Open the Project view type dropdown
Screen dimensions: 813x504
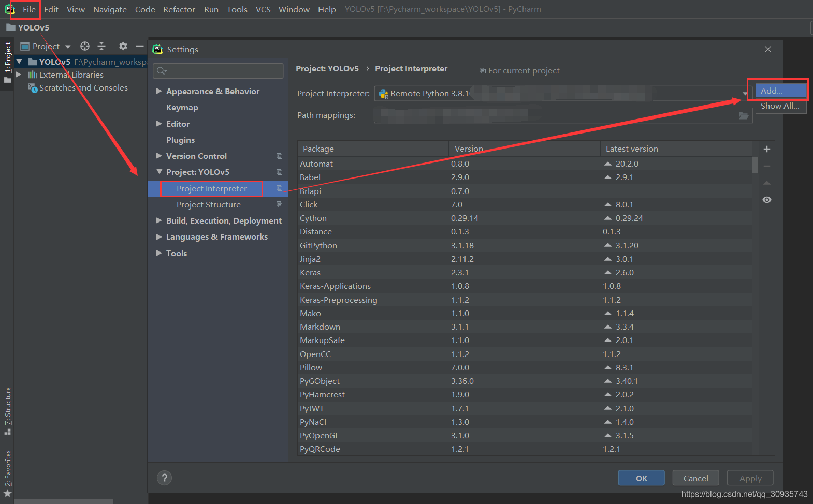click(68, 47)
